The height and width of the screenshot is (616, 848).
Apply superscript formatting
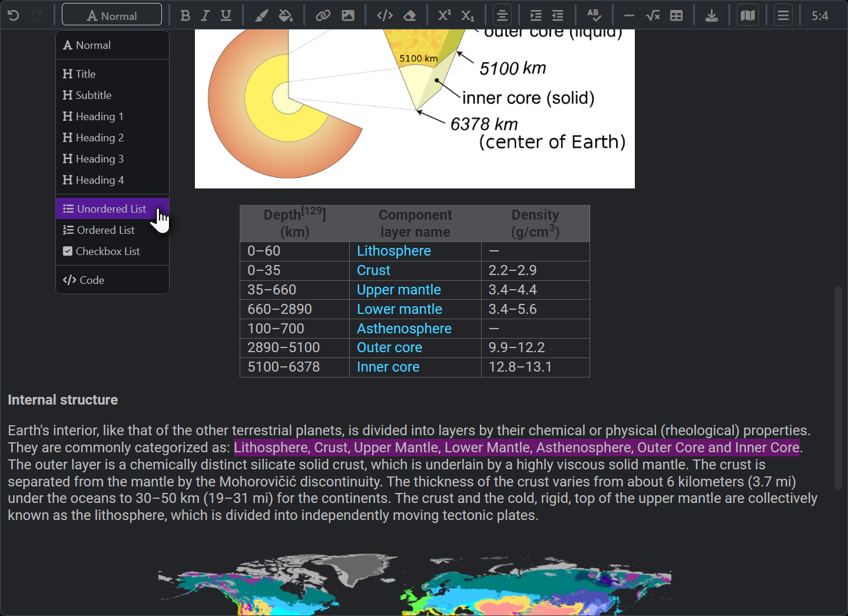[x=445, y=16]
